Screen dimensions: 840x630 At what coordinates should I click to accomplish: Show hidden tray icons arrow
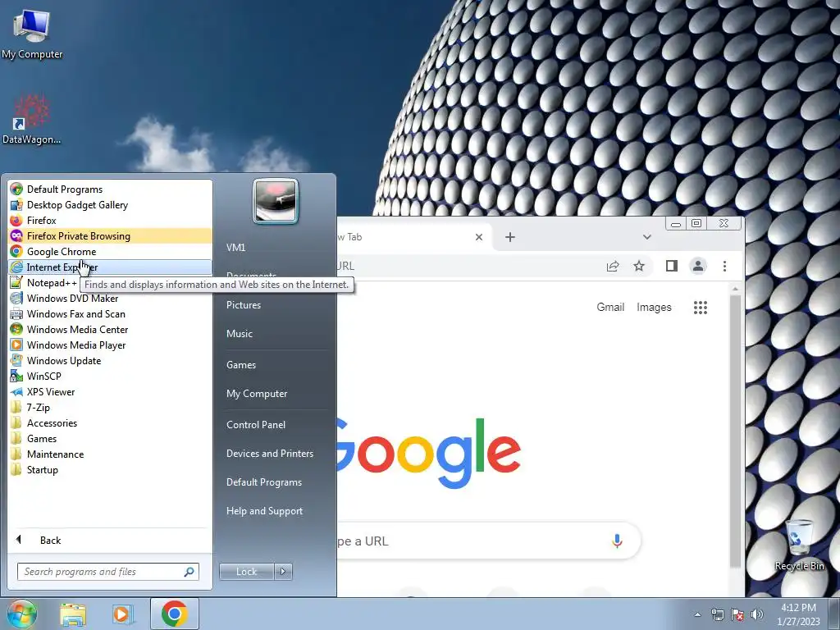tap(697, 614)
